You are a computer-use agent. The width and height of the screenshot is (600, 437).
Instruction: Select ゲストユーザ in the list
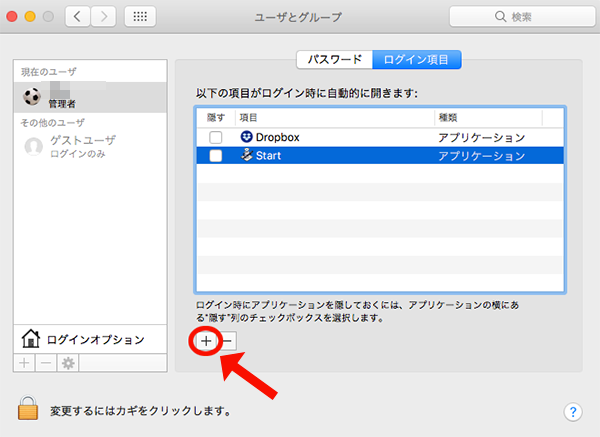[x=90, y=146]
